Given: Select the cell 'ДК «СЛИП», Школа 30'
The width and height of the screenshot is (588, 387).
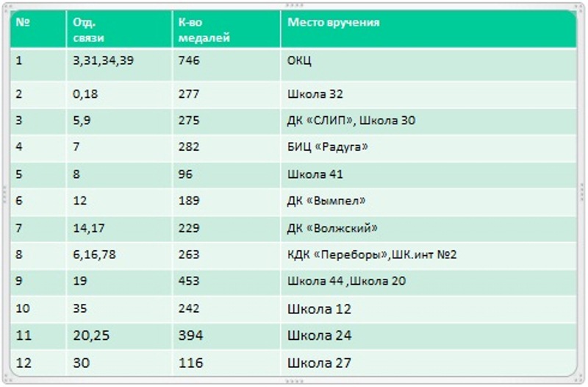Looking at the screenshot, I should click(429, 121).
